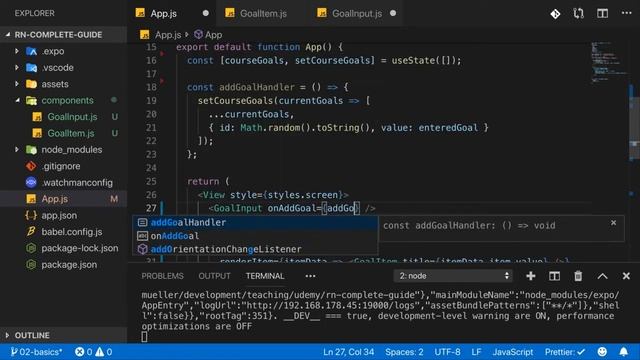Open the OUTPUT panel tab

pyautogui.click(x=214, y=276)
